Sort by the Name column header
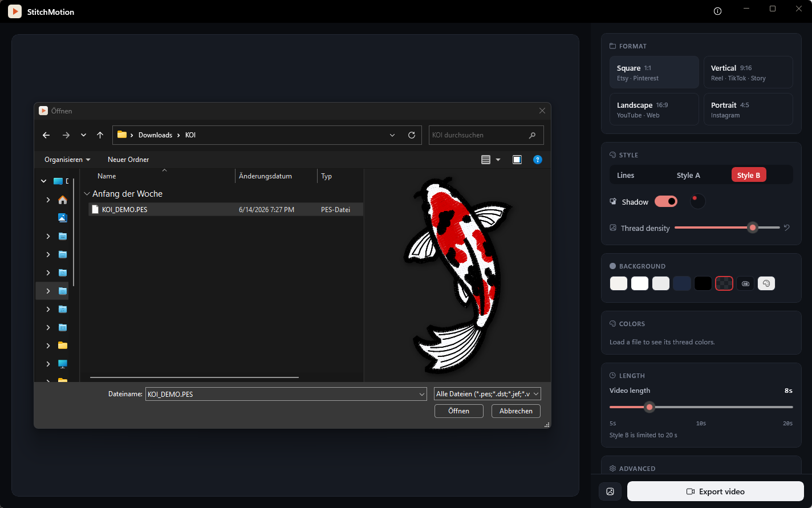812x508 pixels. (x=107, y=176)
